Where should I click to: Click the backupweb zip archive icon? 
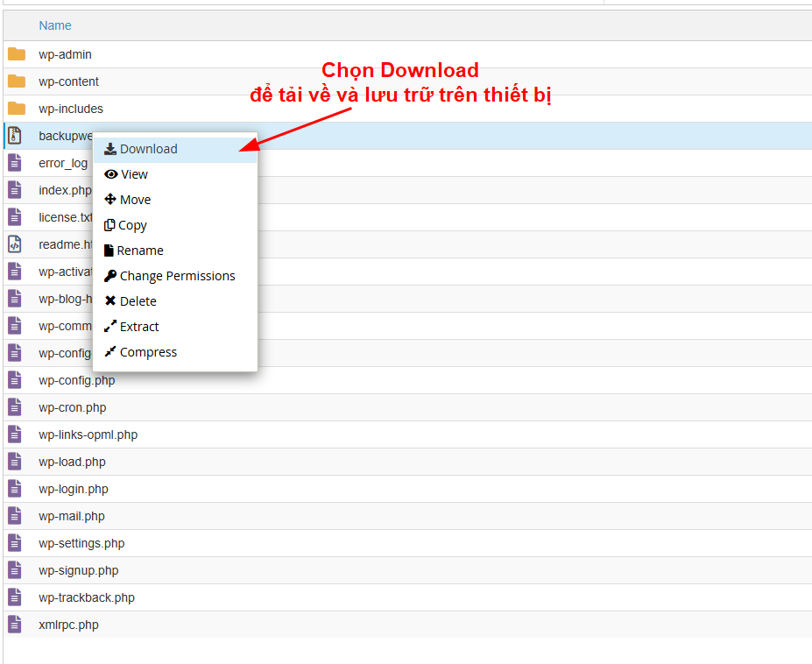tap(15, 136)
